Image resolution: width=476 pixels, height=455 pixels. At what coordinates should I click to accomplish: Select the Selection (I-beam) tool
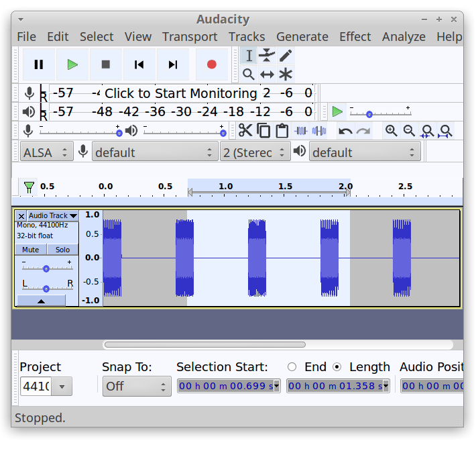tap(249, 56)
